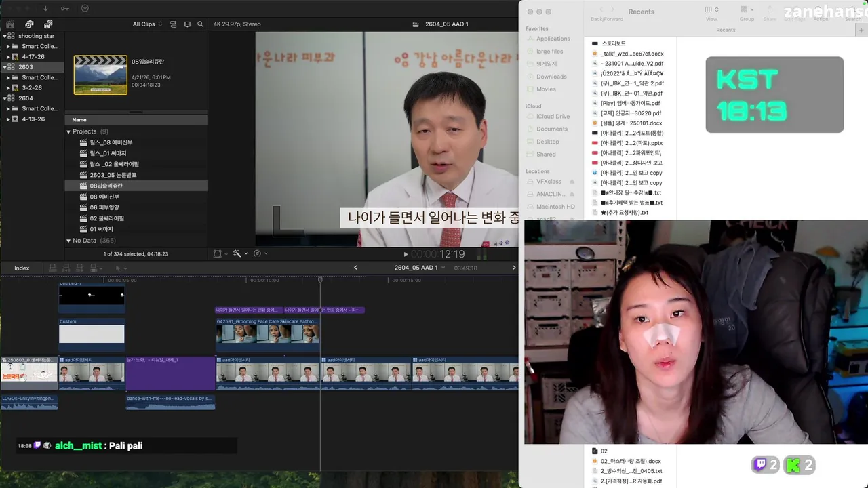Viewport: 868px width, 488px height.
Task: Eject the VFXclass volume in Finder
Action: pos(572,182)
